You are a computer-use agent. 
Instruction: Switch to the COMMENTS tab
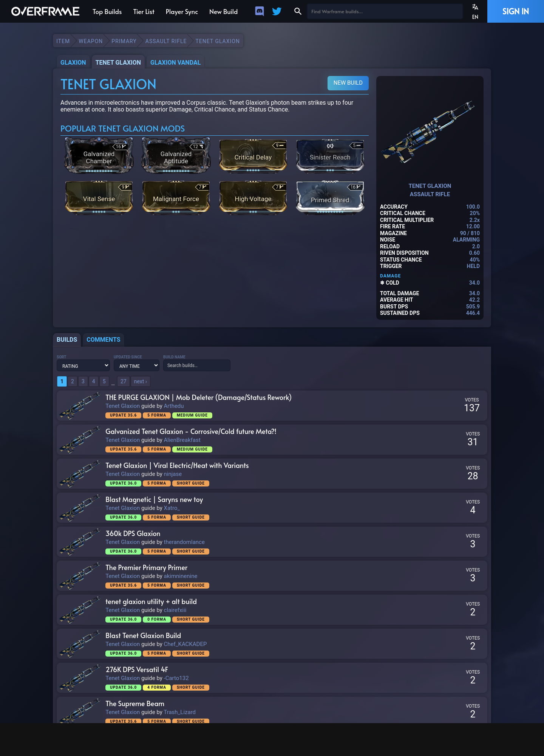point(104,339)
